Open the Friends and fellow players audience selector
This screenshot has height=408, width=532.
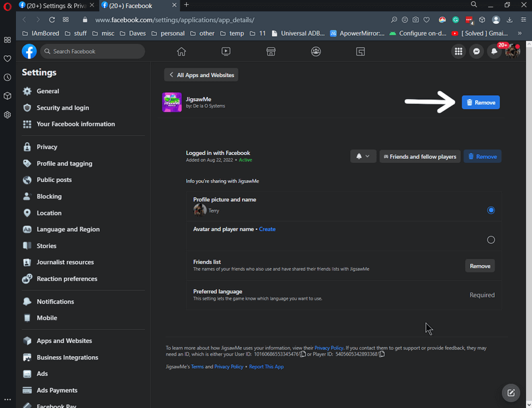[420, 156]
